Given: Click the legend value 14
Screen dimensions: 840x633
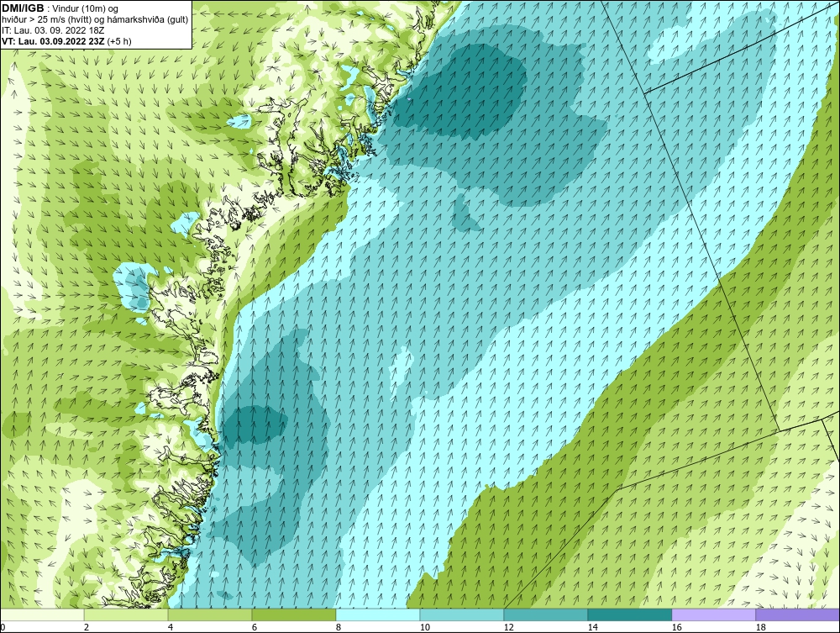Looking at the screenshot, I should (x=592, y=627).
